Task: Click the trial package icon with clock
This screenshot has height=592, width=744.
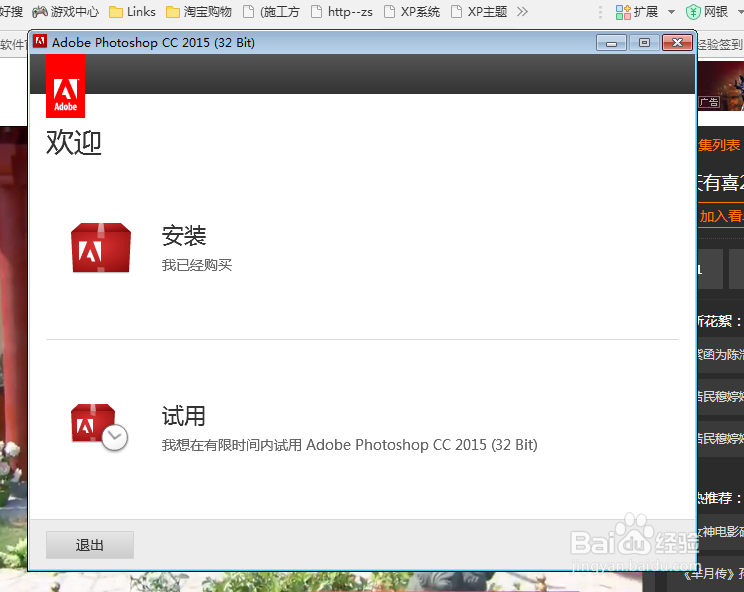Action: (x=100, y=427)
